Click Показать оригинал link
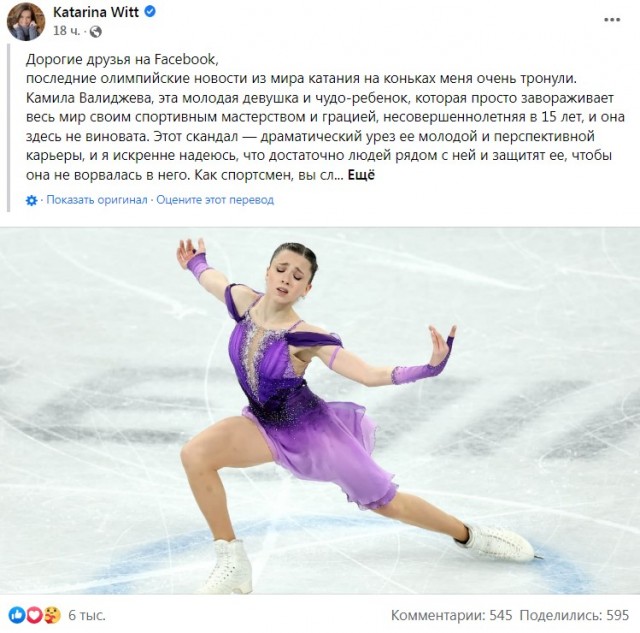640x633 pixels. (x=97, y=200)
